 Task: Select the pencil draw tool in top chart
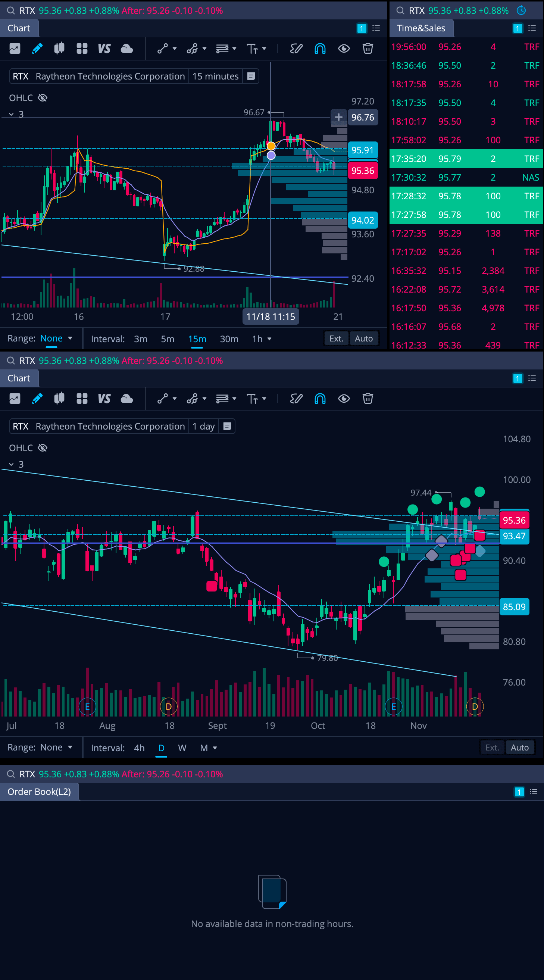(37, 48)
